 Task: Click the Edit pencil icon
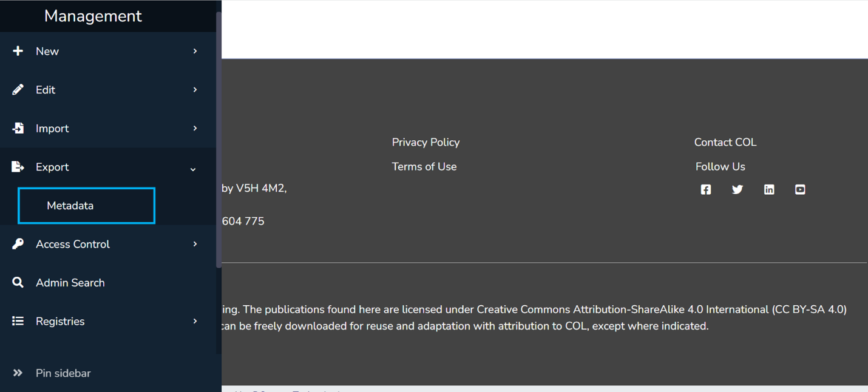coord(18,89)
